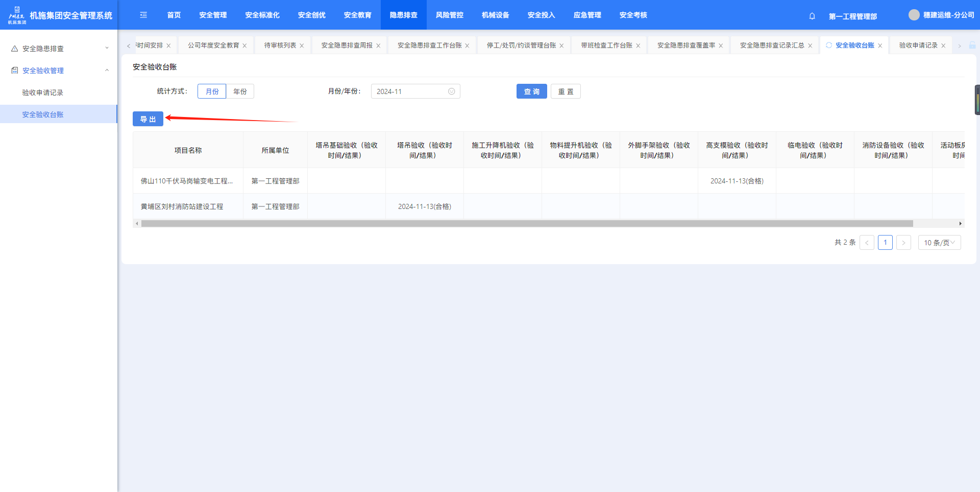Select the 月份 statistics mode
Viewport: 980px width, 492px height.
click(212, 91)
